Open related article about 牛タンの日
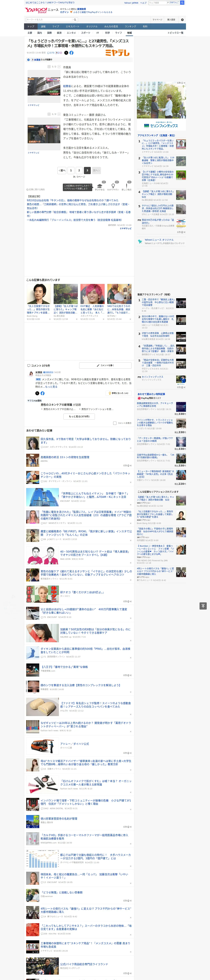210x980 pixels. pyautogui.click(x=72, y=200)
